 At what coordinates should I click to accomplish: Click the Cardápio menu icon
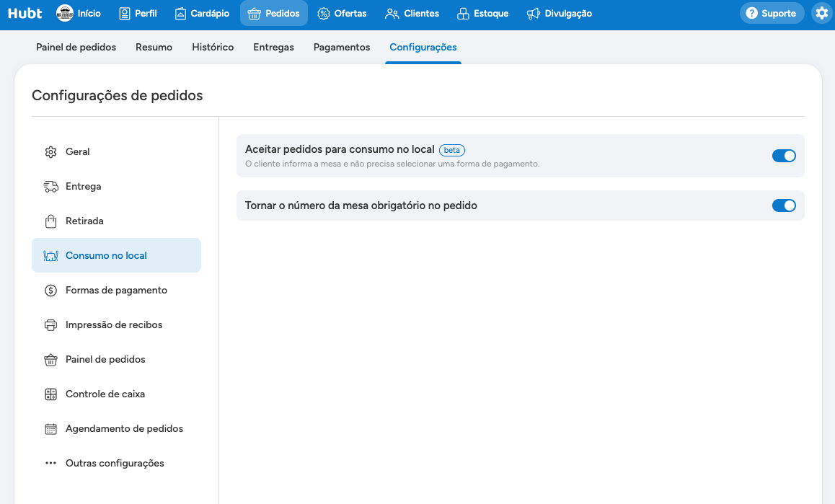pos(180,14)
